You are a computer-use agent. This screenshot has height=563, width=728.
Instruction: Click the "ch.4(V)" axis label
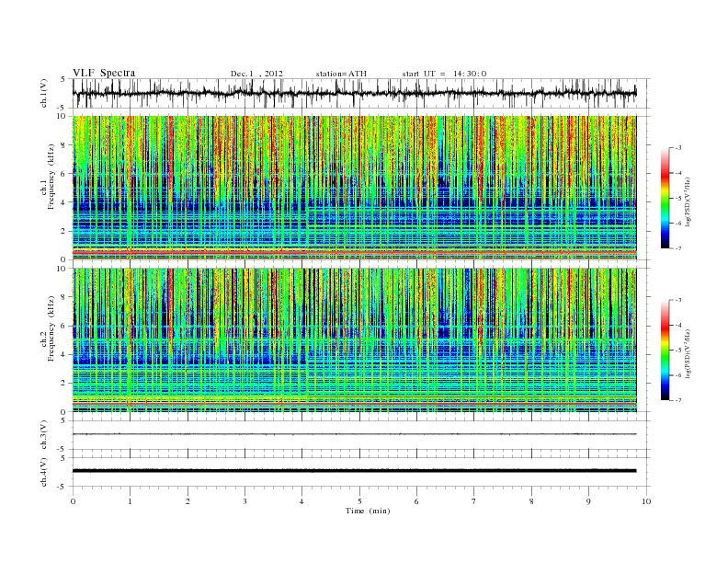pos(44,472)
